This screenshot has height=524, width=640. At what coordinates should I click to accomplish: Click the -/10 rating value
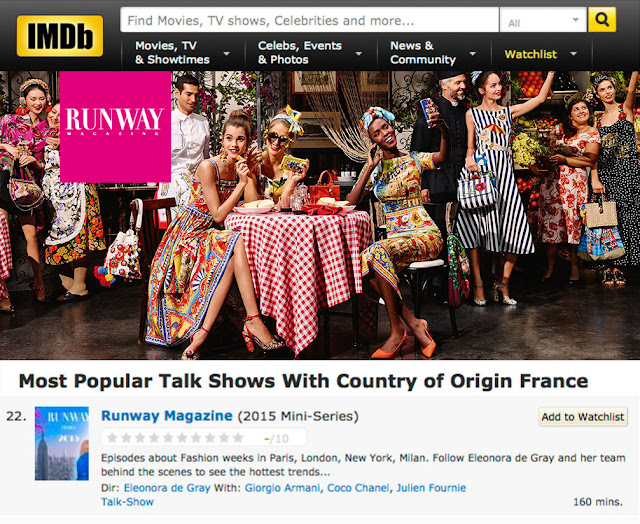click(276, 439)
